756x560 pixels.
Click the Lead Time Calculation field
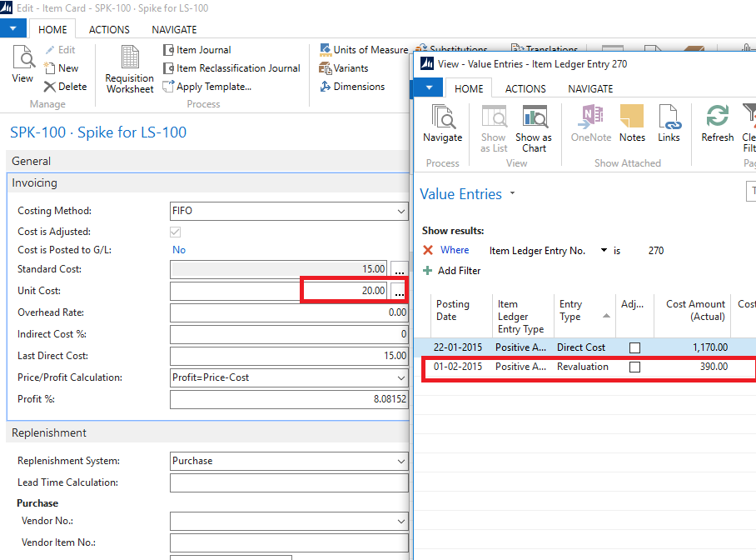pos(289,482)
